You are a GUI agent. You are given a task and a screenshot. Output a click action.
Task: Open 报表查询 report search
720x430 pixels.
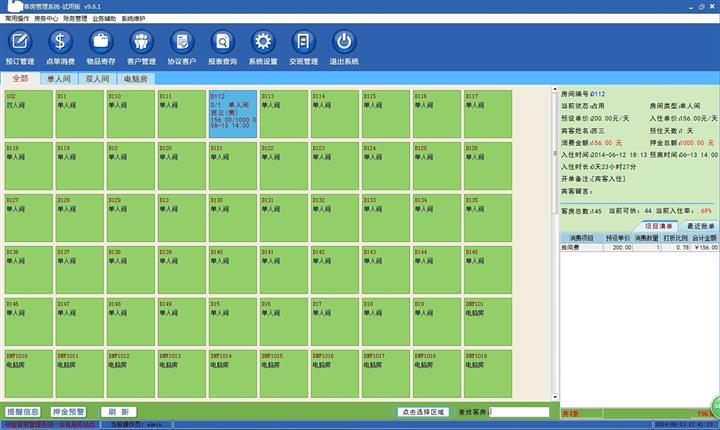[223, 46]
